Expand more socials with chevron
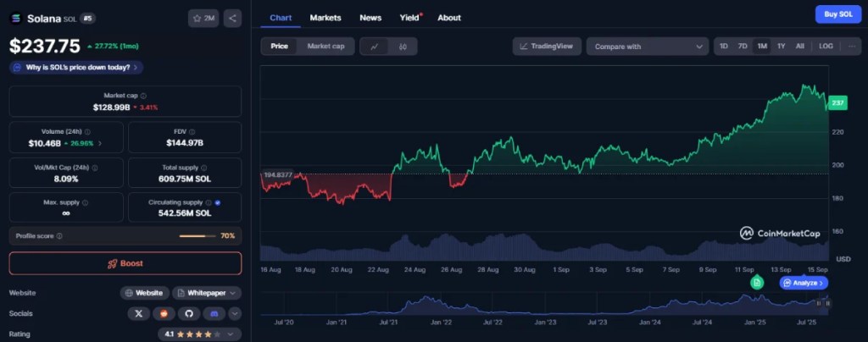Image resolution: width=868 pixels, height=342 pixels. (235, 313)
